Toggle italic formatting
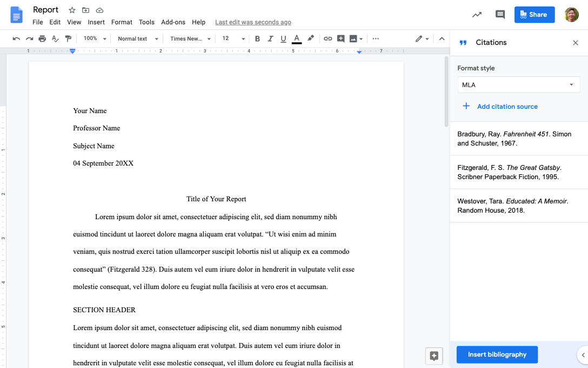The width and height of the screenshot is (588, 368). point(270,38)
